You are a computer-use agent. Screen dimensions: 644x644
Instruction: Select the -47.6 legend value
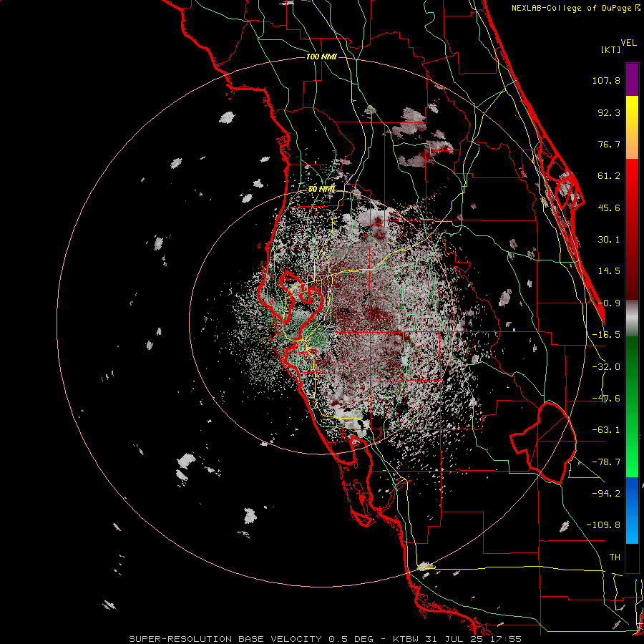click(606, 399)
